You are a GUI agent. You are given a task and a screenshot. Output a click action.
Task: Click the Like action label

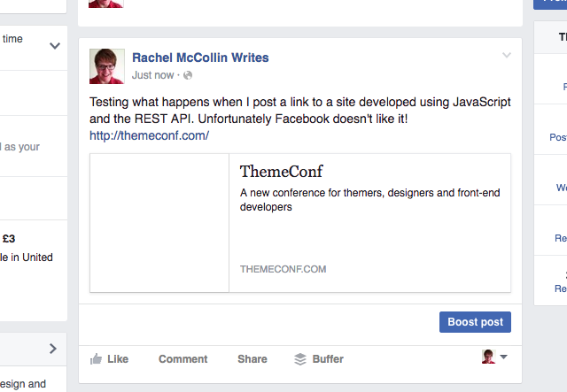[x=118, y=359]
